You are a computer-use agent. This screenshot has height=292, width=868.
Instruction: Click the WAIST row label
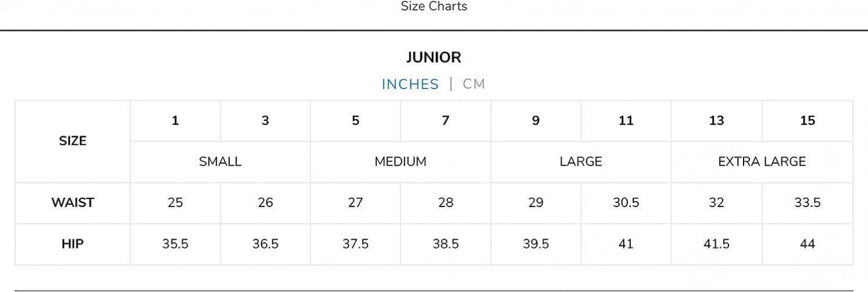click(x=73, y=203)
